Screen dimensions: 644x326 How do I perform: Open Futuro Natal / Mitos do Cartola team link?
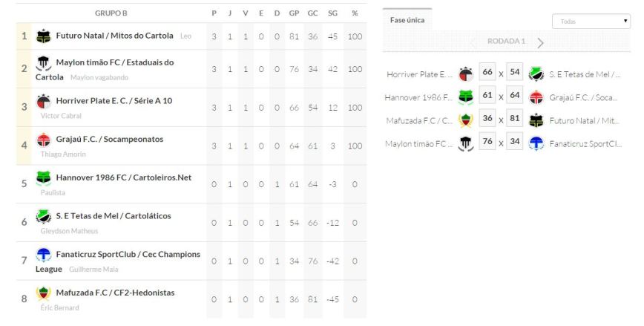[114, 36]
